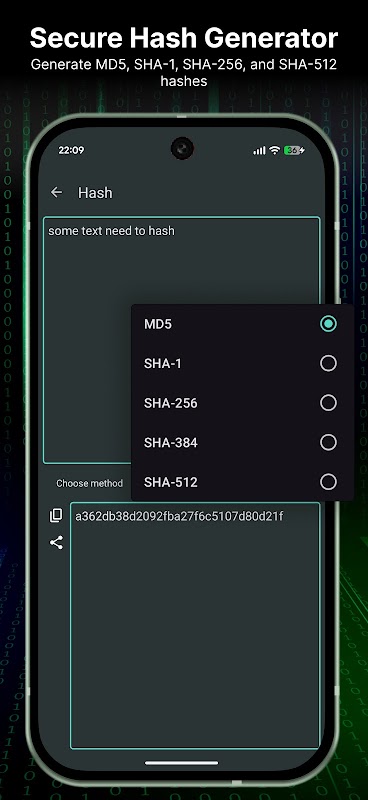Copy the generated hash with copy icon
This screenshot has height=800, width=368.
[56, 515]
